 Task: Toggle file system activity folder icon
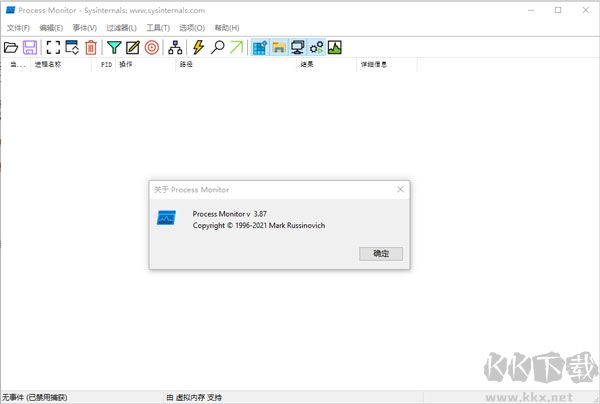point(279,47)
